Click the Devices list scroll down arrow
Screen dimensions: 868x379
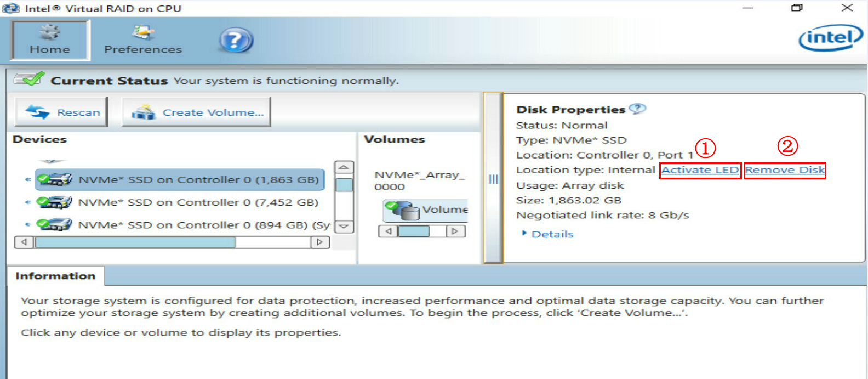(x=344, y=226)
